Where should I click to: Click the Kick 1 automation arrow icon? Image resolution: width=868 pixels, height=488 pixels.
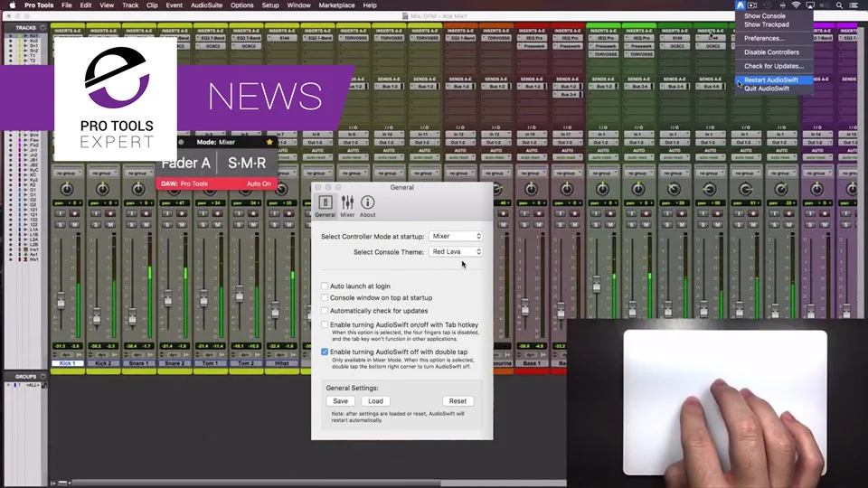(80, 354)
